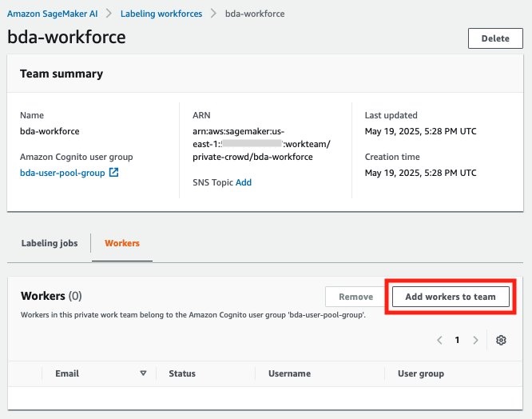Open the Amazon SageMaker AI breadcrumb
Viewport: 532px width, 419px height.
click(x=52, y=14)
